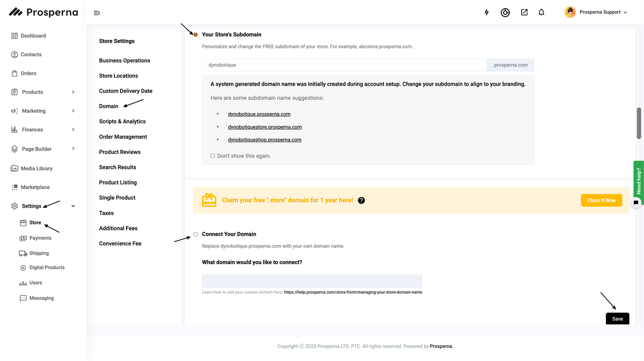This screenshot has height=361, width=644.
Task: Expand the Products submenu chevron
Action: click(x=73, y=92)
